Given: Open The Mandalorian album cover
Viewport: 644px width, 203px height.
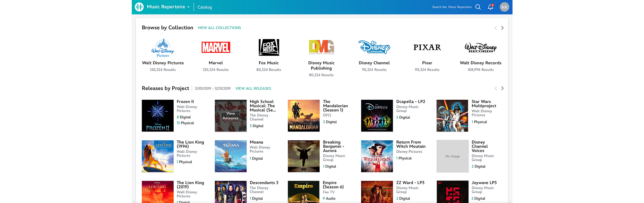Looking at the screenshot, I should coord(304,116).
